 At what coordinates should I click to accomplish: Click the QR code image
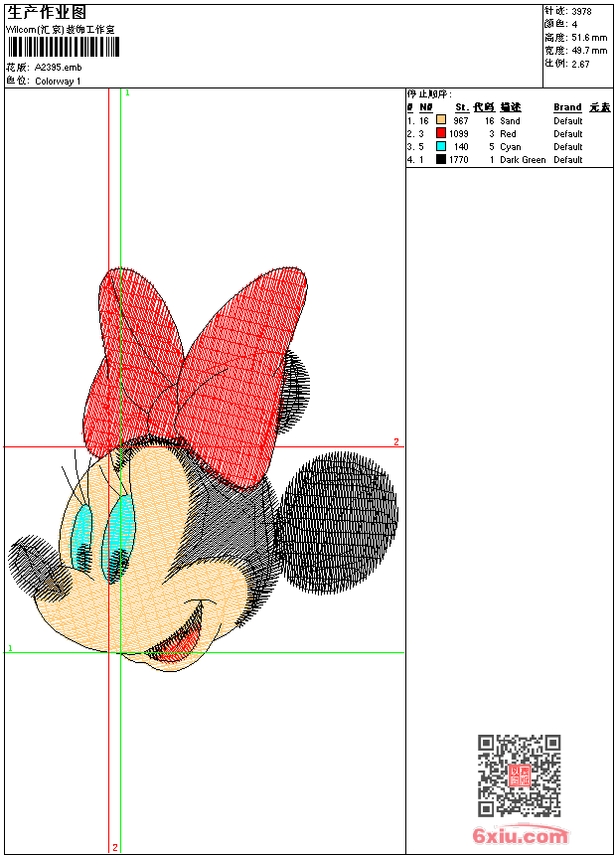coord(519,775)
